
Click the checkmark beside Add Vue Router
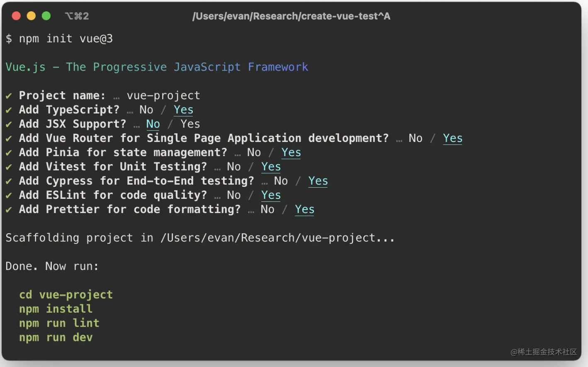[9, 139]
